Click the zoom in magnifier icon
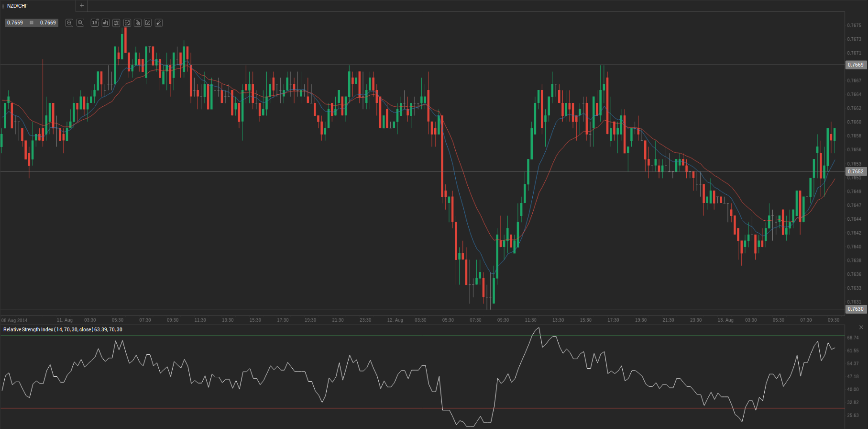This screenshot has height=429, width=868. [x=80, y=23]
